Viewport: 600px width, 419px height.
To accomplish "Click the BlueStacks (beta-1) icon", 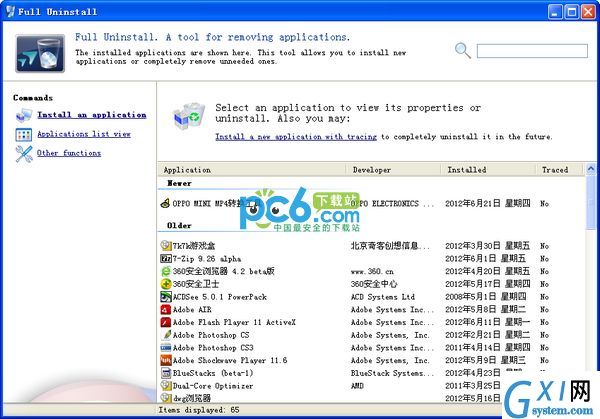I will (x=165, y=373).
